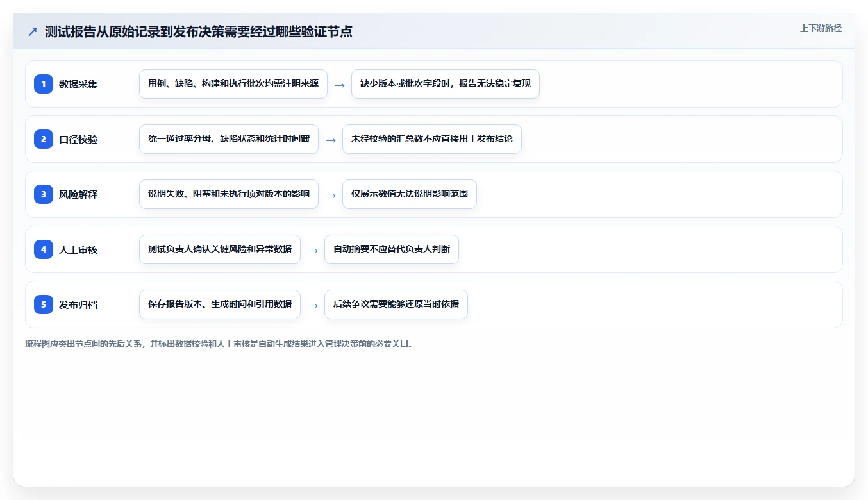
Task: Open the 说明失败、阻塞和未执行项 box
Action: point(229,194)
